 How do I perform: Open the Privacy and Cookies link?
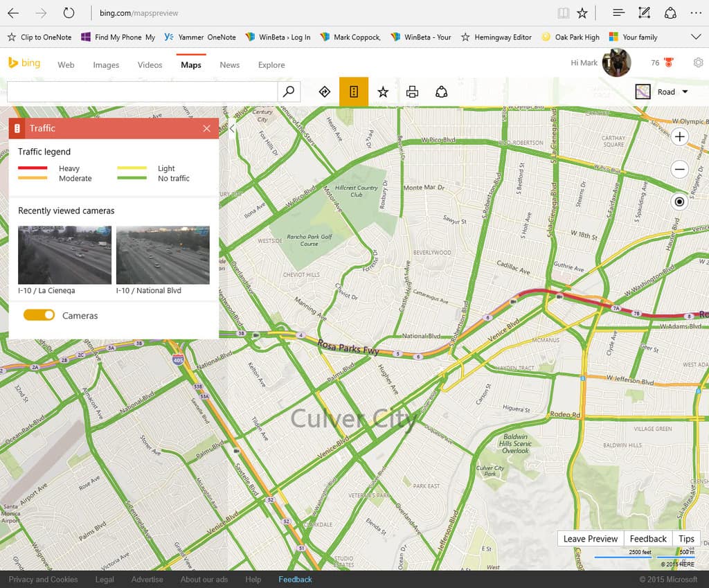(x=43, y=580)
